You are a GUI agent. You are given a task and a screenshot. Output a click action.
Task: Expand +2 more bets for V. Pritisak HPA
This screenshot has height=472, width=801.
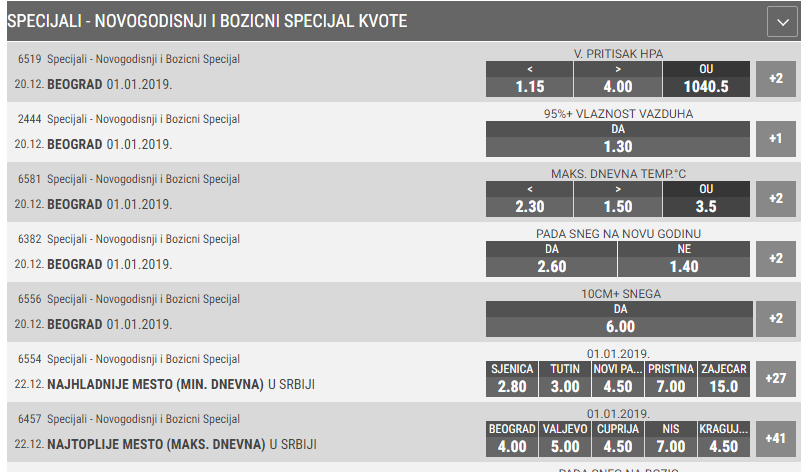775,79
